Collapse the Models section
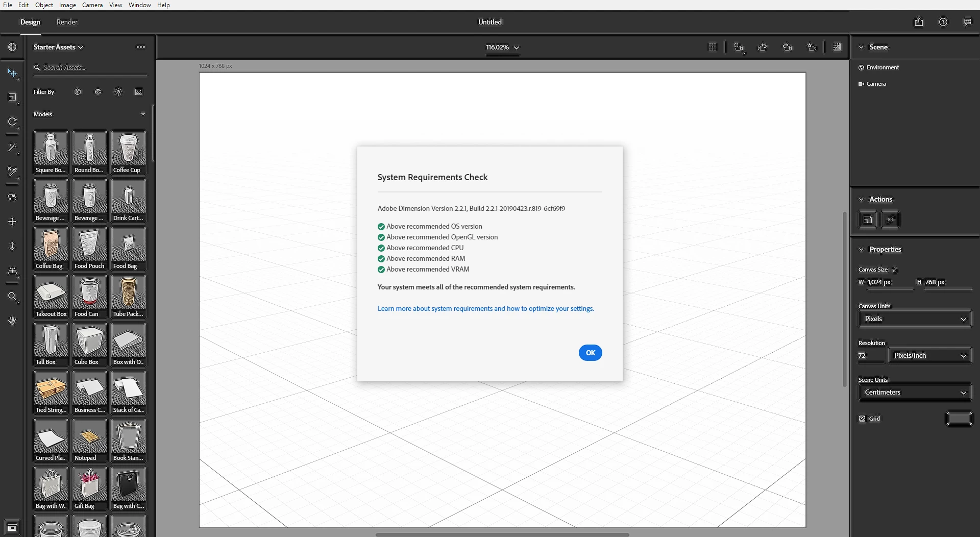 [x=143, y=114]
